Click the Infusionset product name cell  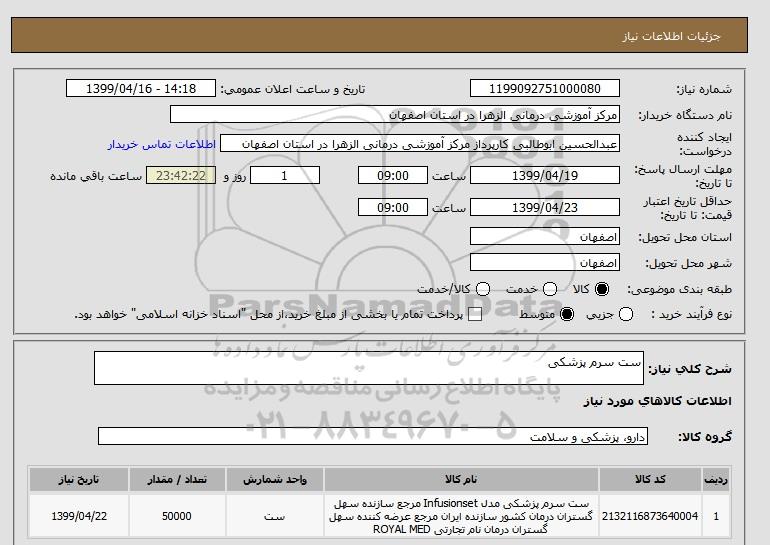461,516
